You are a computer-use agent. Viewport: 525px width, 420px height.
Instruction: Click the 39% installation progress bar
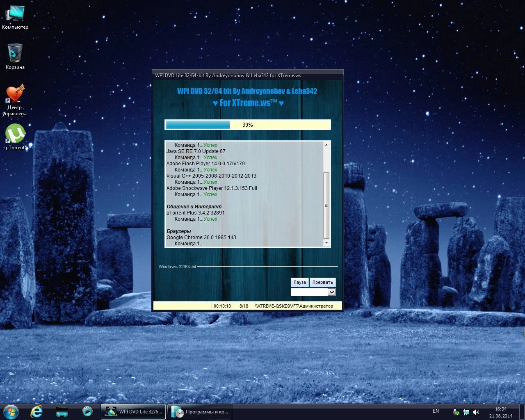point(248,124)
